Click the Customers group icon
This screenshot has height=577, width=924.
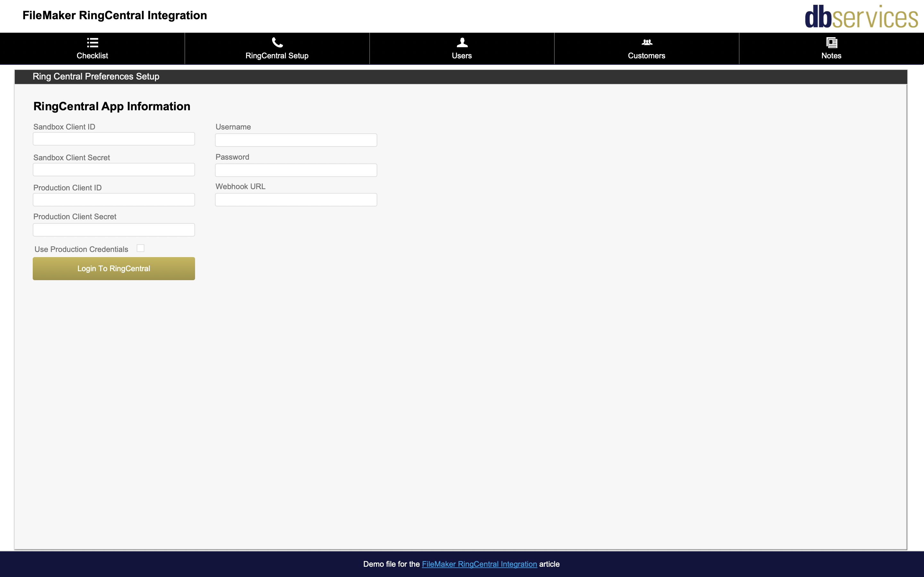(646, 43)
